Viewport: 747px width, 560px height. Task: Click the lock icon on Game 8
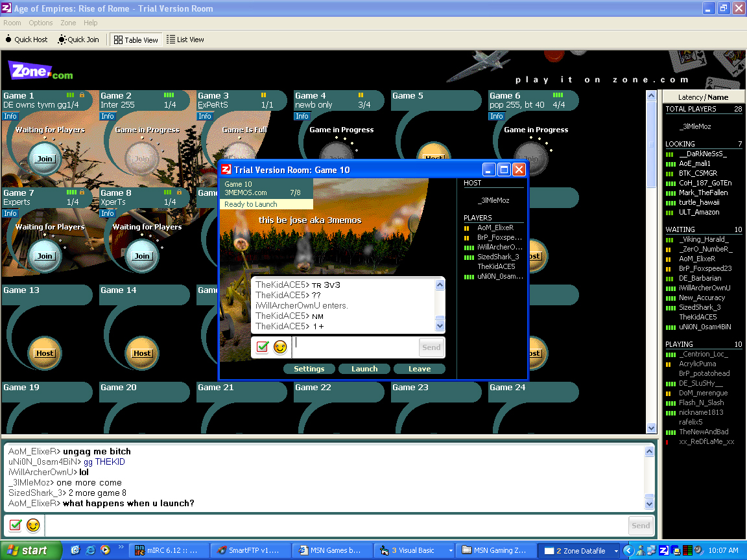point(179,192)
